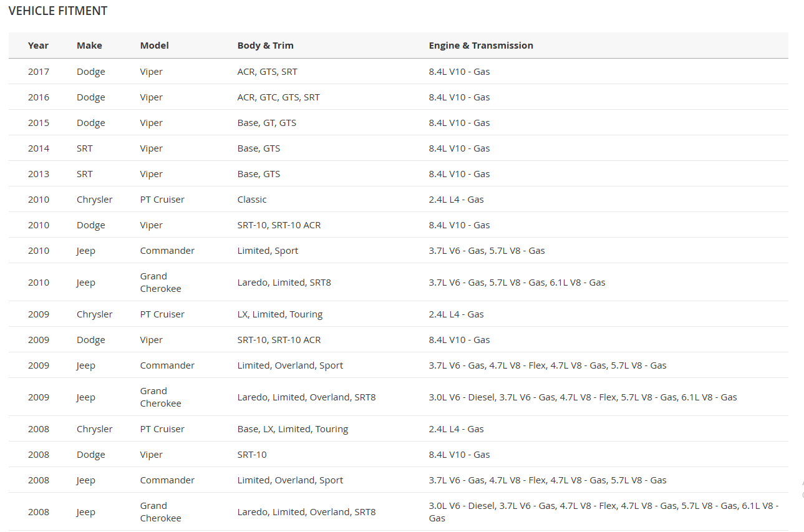
Task: Select trim "Laredo, Limited, SRT8"
Action: pos(284,283)
